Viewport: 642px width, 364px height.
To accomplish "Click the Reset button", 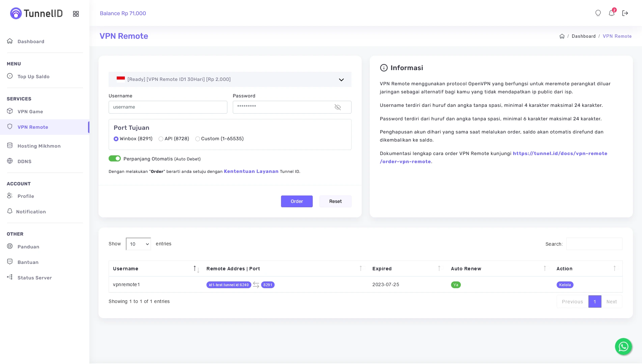I will pyautogui.click(x=335, y=202).
